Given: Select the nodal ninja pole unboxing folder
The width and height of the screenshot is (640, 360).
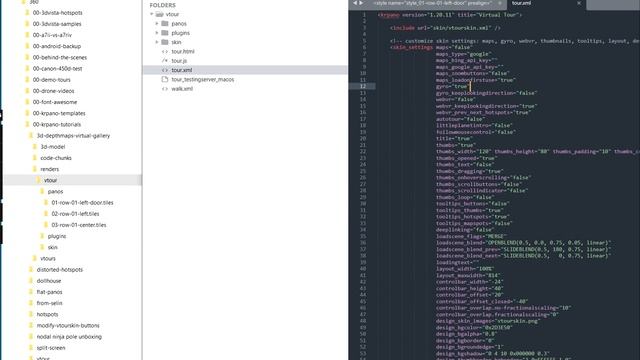Looking at the screenshot, I should pyautogui.click(x=69, y=337).
